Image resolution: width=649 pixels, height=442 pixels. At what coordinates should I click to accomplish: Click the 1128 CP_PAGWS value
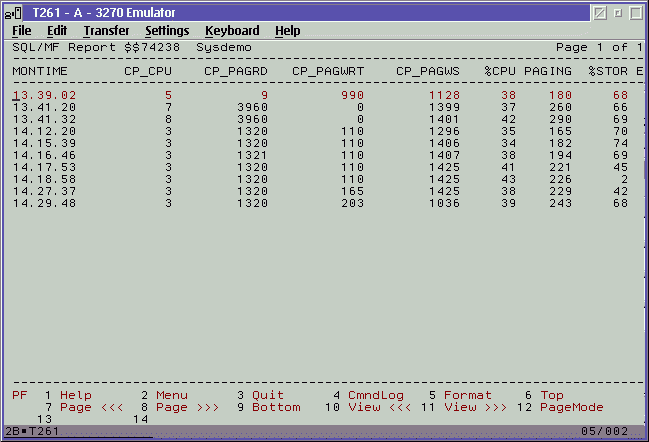[x=444, y=95]
